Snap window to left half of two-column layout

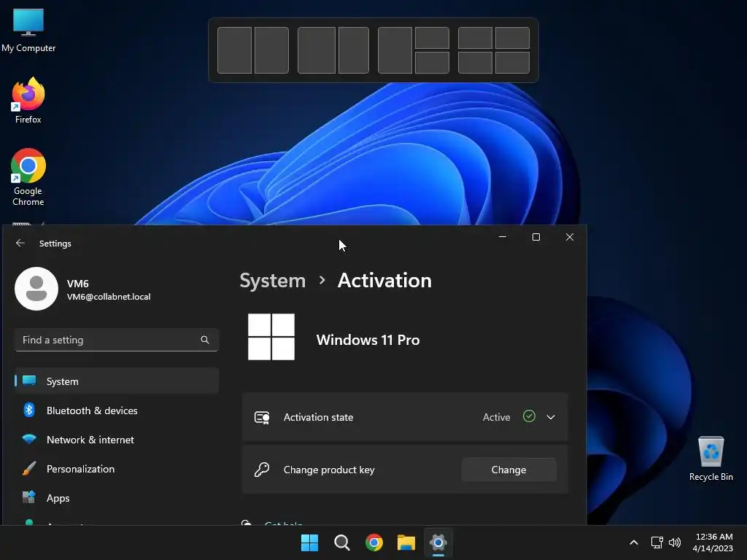point(234,50)
